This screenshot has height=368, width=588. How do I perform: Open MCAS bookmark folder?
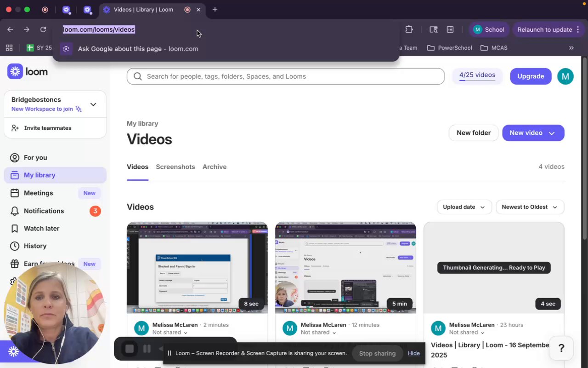click(x=494, y=48)
